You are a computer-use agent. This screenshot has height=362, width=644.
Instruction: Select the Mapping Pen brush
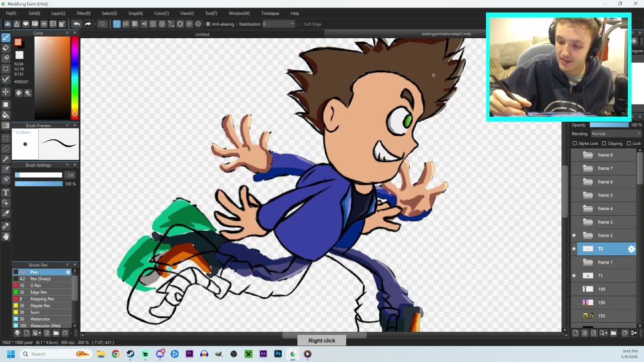[x=42, y=299]
